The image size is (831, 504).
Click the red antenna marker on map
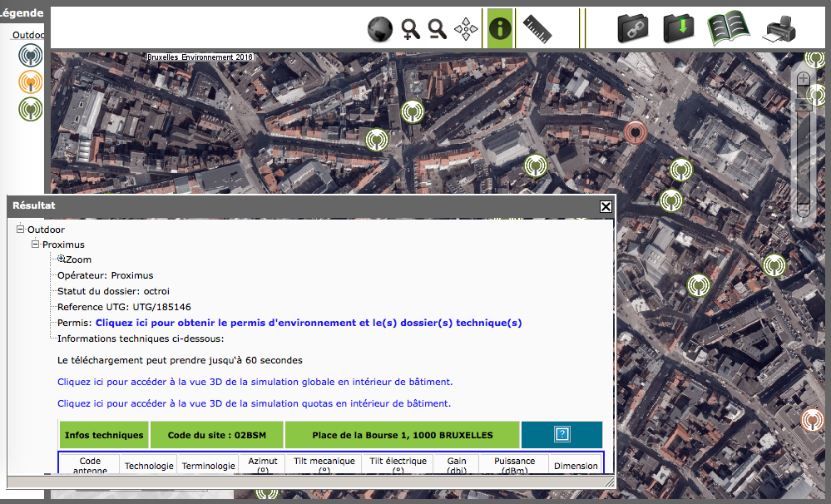(636, 131)
